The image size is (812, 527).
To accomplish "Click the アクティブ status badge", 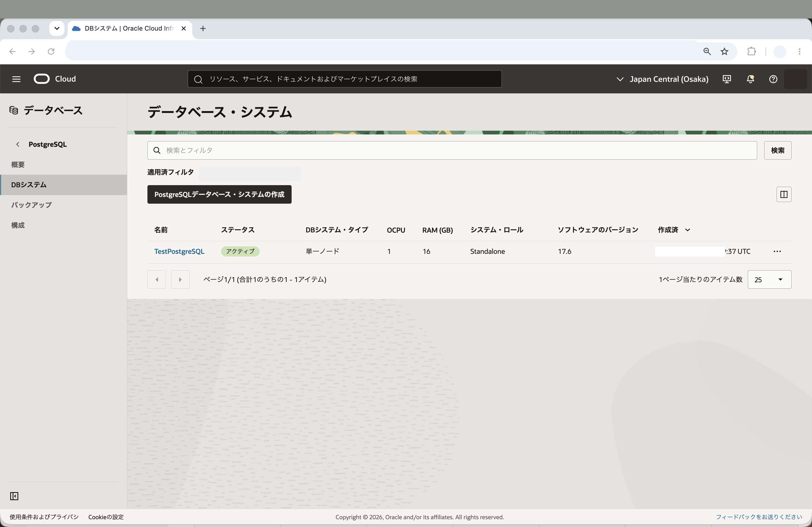I will (x=240, y=252).
